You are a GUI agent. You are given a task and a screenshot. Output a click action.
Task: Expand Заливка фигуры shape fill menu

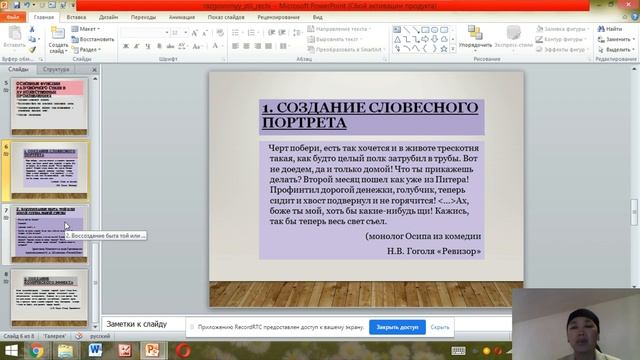tap(562, 29)
